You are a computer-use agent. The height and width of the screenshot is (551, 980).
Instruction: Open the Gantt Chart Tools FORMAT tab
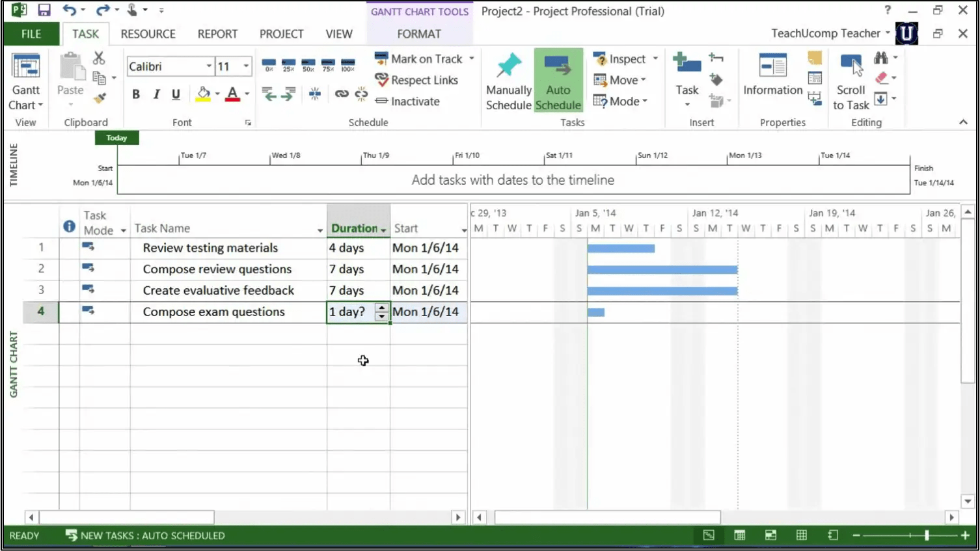tap(419, 34)
